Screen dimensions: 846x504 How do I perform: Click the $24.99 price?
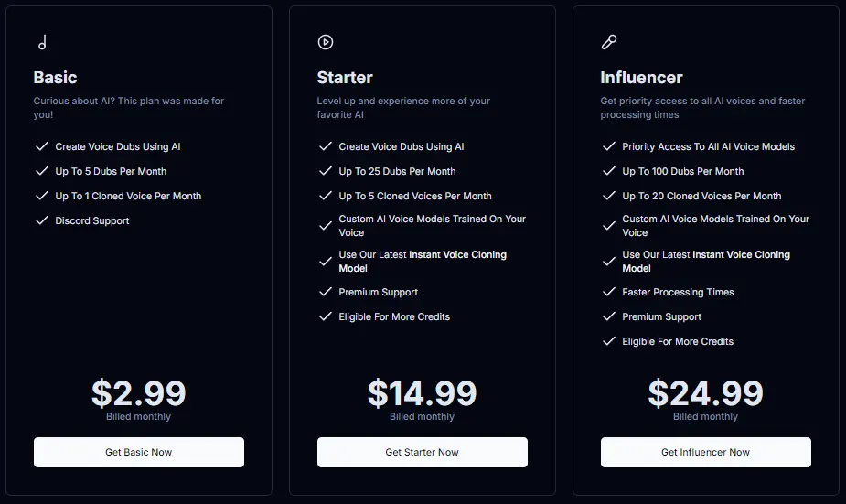tap(705, 392)
